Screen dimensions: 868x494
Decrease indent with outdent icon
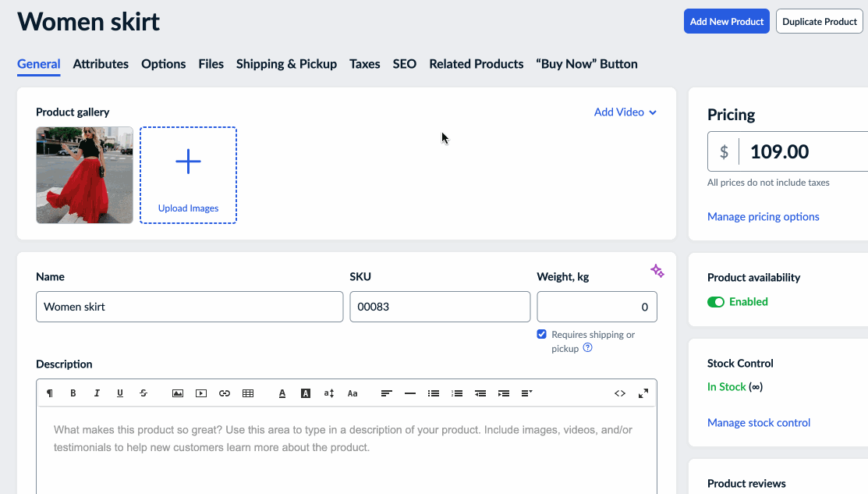coord(480,393)
